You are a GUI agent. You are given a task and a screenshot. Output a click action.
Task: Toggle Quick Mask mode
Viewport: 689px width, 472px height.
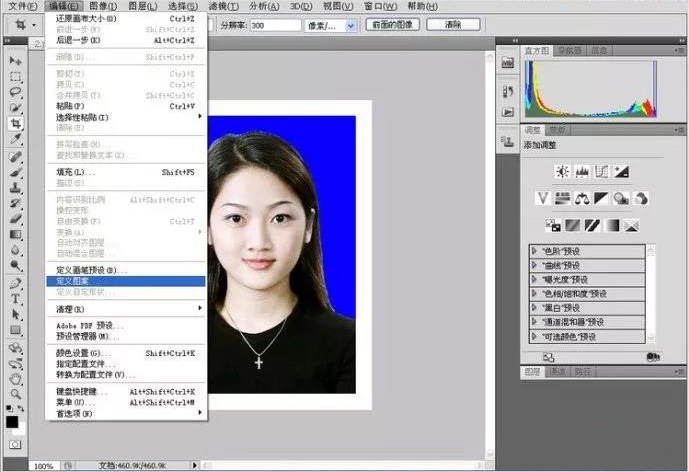click(16, 445)
